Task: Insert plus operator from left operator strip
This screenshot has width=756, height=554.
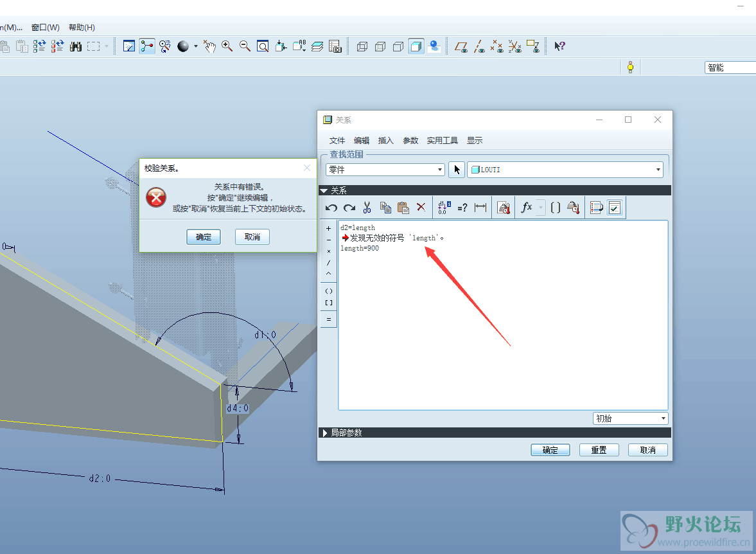Action: [x=329, y=228]
